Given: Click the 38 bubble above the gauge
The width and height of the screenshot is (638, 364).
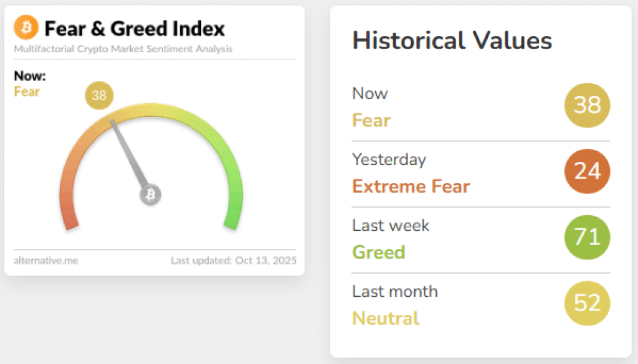Looking at the screenshot, I should click(99, 96).
